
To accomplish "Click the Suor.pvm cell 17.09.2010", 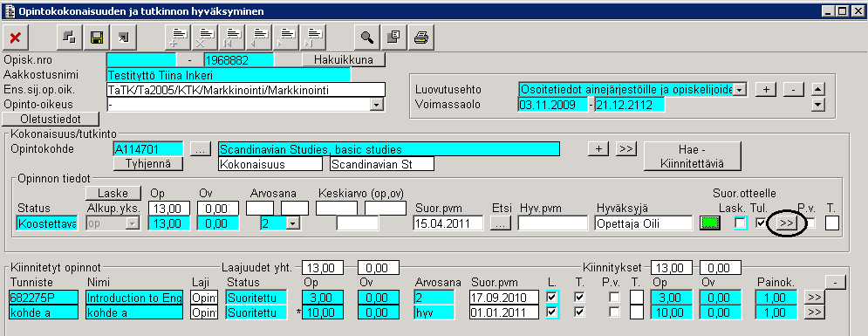I will [x=503, y=298].
